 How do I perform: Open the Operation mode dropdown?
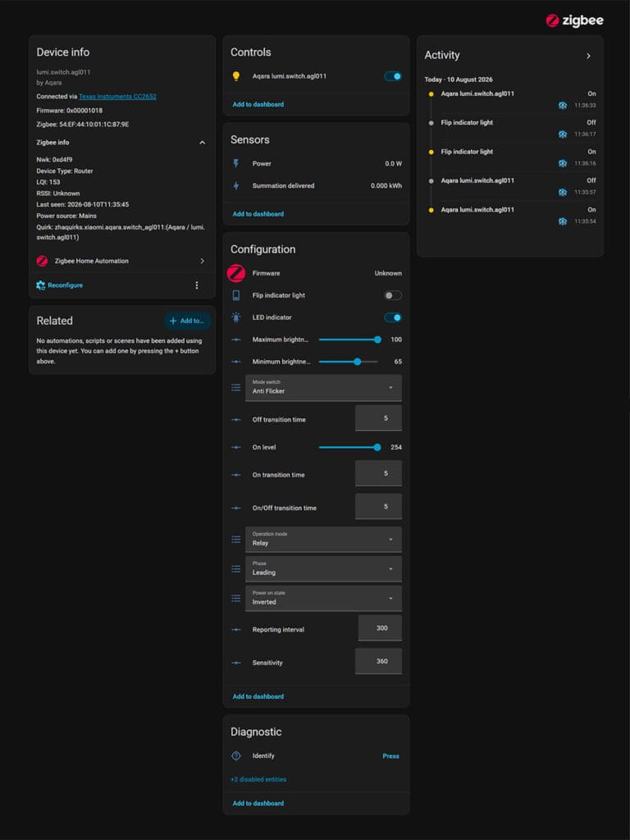323,540
